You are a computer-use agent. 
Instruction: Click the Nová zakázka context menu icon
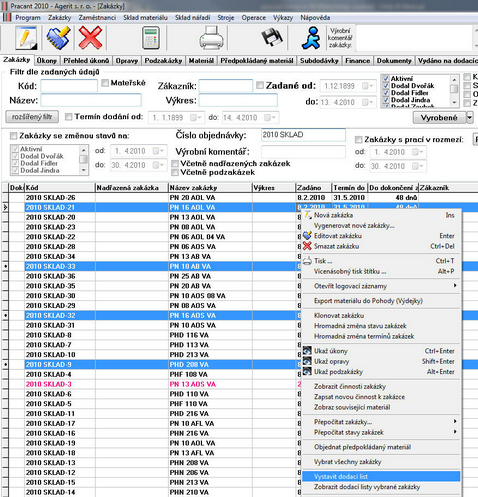[x=307, y=215]
